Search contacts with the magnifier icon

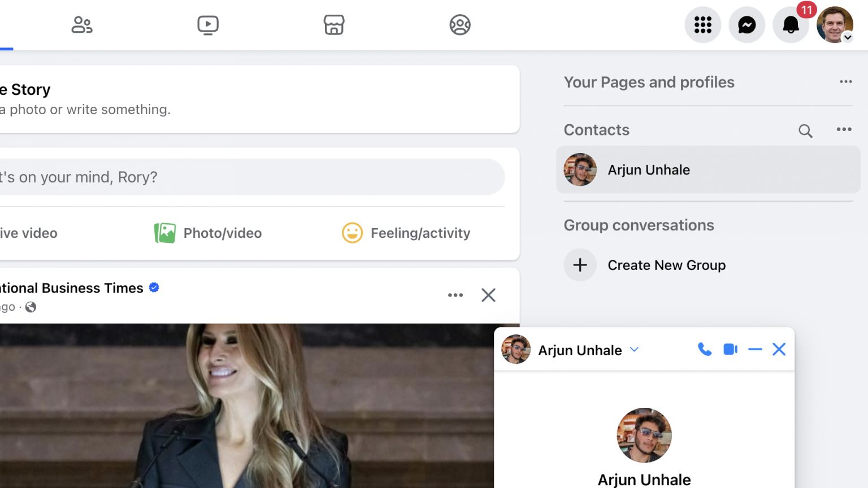click(805, 131)
